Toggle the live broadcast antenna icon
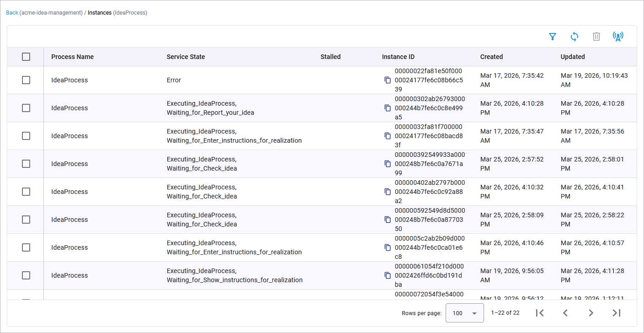 click(618, 37)
